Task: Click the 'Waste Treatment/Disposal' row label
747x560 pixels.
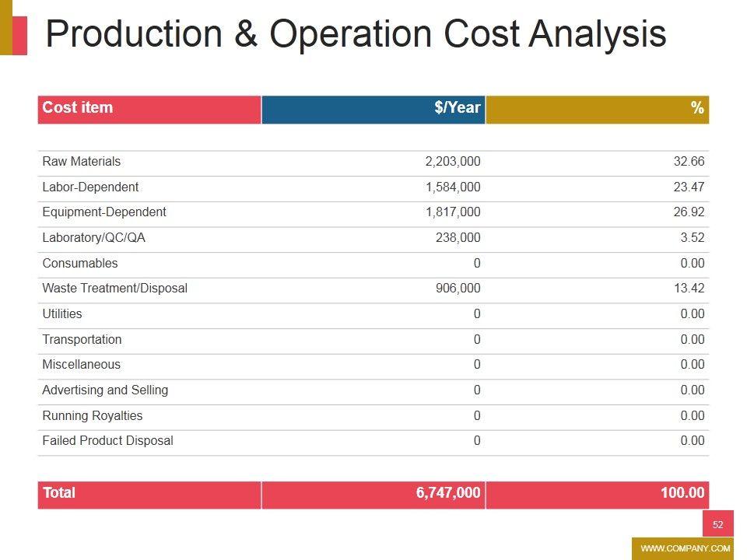Action: click(x=114, y=289)
